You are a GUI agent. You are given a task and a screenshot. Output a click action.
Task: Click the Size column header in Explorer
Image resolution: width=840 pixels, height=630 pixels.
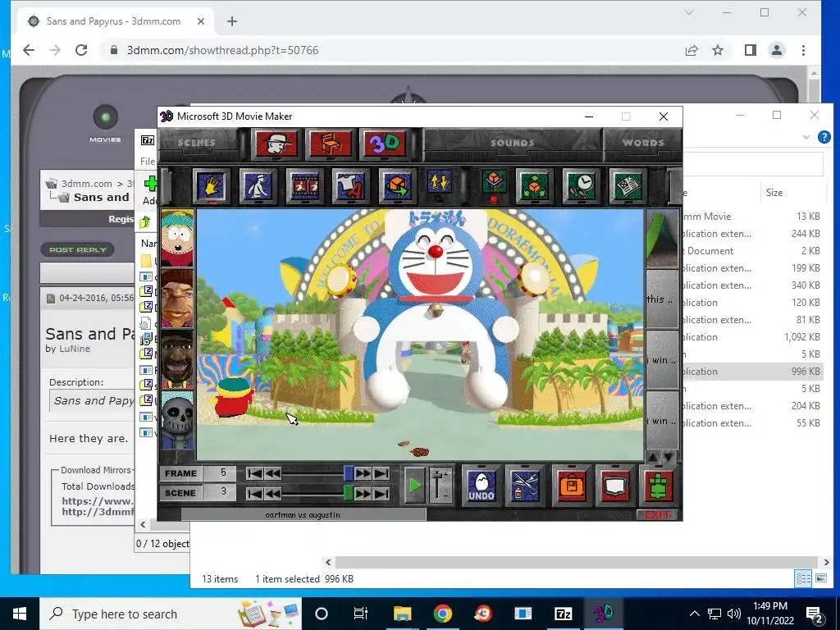(x=774, y=192)
